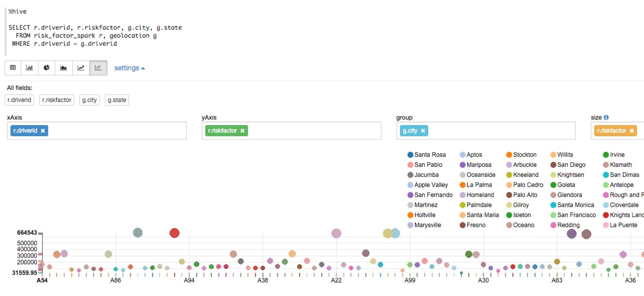Toggle Aptos legend series

(x=471, y=155)
